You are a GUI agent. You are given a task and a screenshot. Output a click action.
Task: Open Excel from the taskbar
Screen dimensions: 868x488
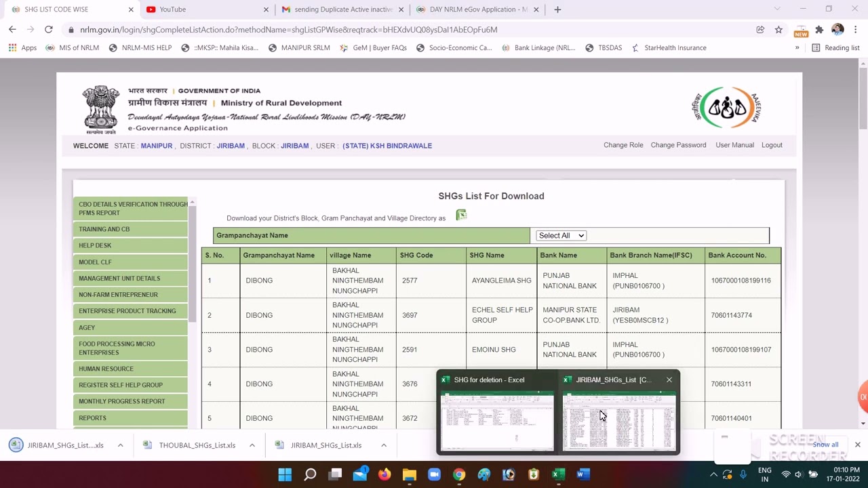point(558,474)
